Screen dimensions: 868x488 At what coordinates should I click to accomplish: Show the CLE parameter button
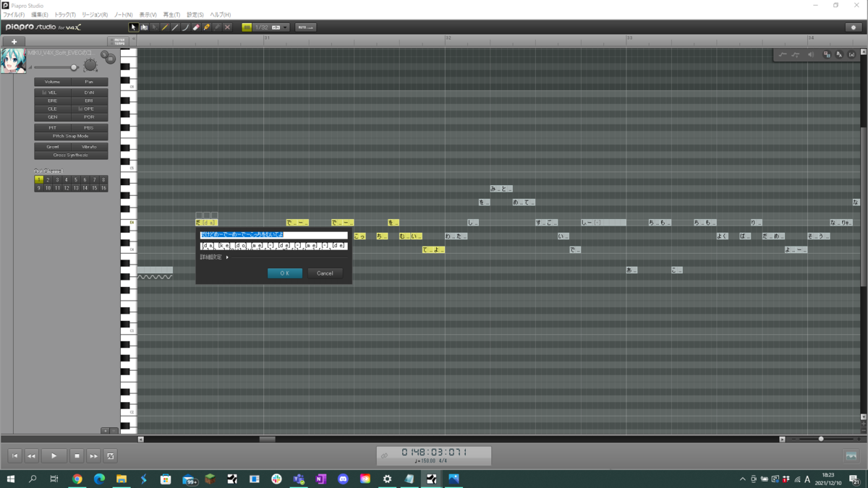click(53, 108)
